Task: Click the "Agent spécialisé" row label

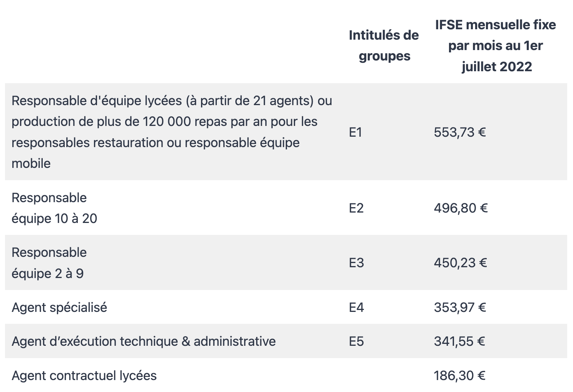Action: 59,308
